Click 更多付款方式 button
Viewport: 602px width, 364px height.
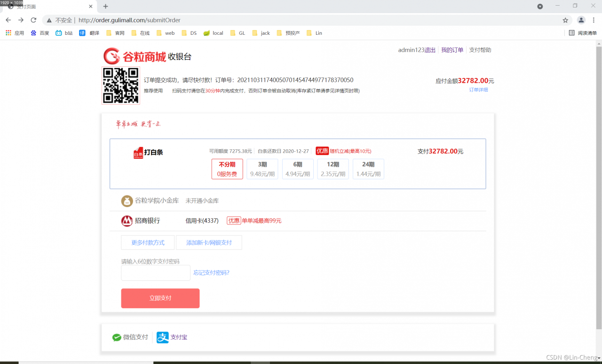point(148,243)
